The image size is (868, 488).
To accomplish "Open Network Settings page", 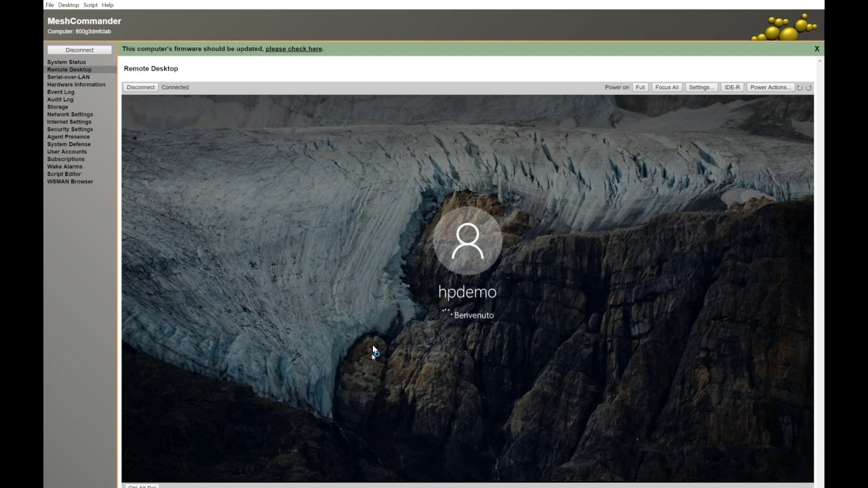I will (x=70, y=115).
